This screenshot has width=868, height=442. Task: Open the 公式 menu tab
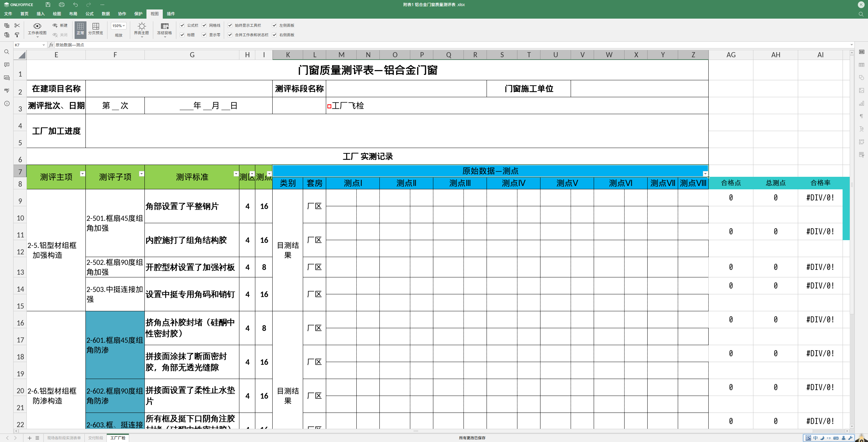click(90, 14)
